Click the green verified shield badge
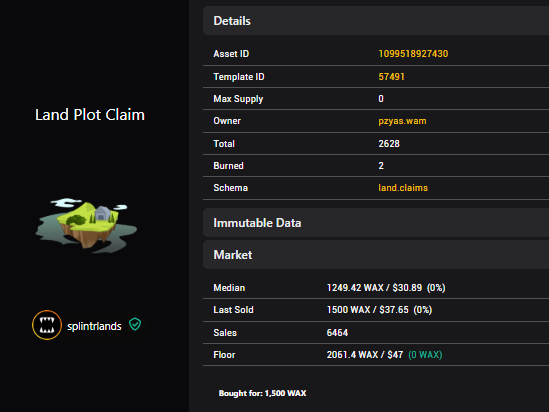Image resolution: width=549 pixels, height=412 pixels. click(135, 324)
